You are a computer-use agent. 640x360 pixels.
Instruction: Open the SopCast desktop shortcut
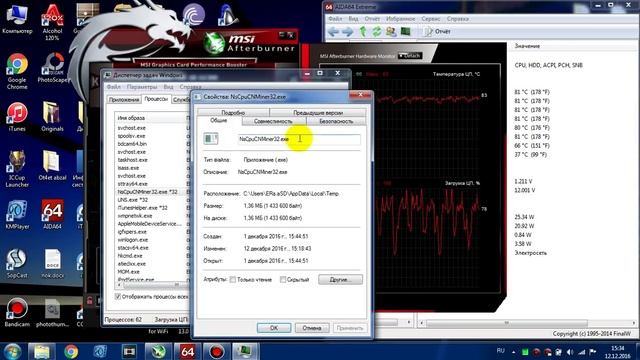tap(17, 264)
